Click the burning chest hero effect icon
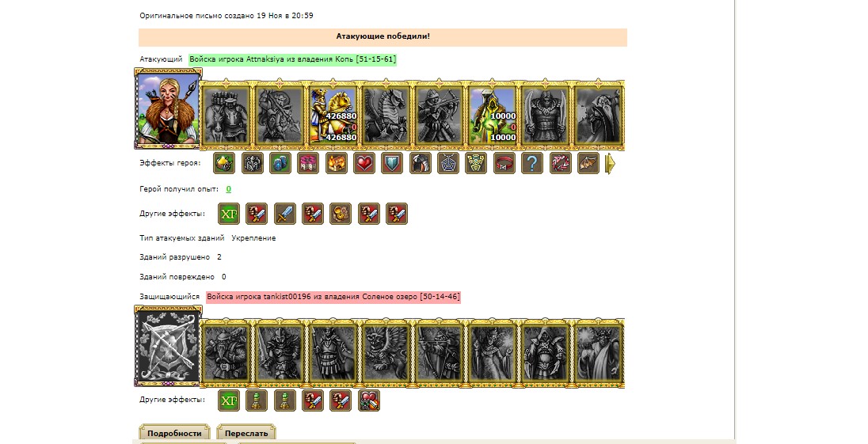This screenshot has width=868, height=444. [336, 164]
